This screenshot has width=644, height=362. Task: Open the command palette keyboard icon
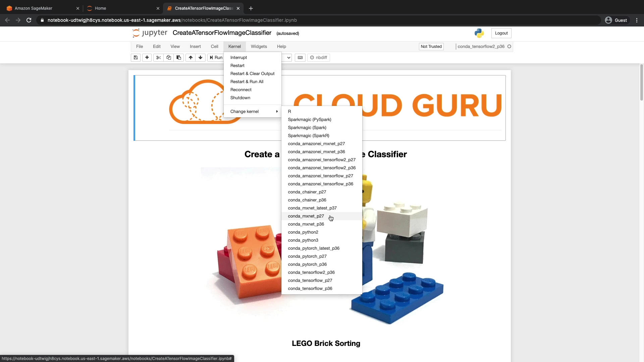coord(300,58)
